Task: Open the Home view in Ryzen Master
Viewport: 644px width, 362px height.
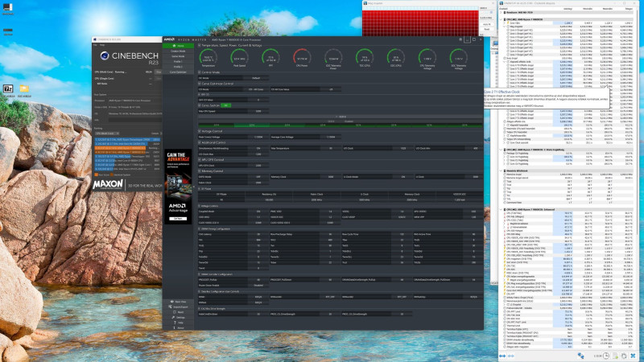Action: [178, 46]
